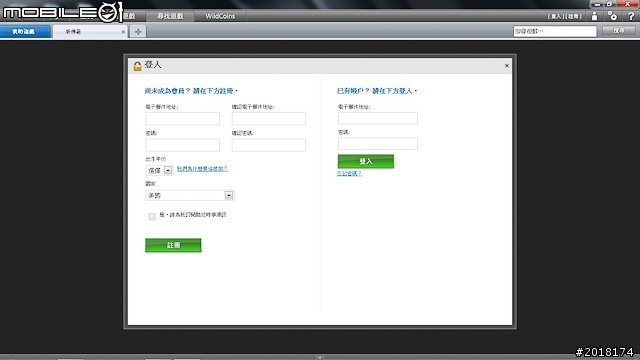This screenshot has height=360, width=640.
Task: Click the forgot password link
Action: [x=349, y=173]
